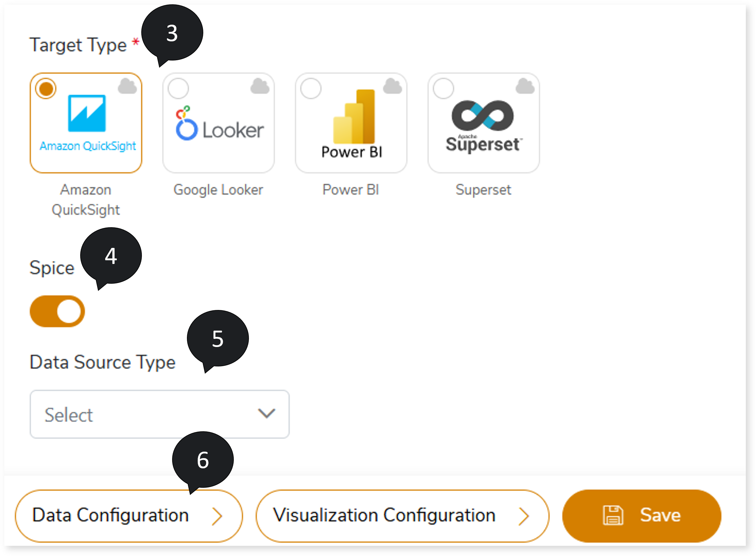Click the Save button
Viewport: 756px width, 556px height.
[641, 516]
